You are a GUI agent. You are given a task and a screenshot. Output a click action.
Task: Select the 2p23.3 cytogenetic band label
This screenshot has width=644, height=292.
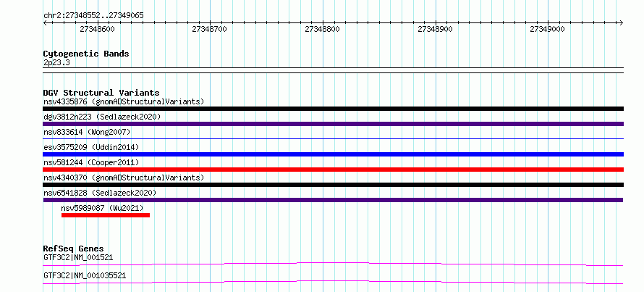coord(57,62)
